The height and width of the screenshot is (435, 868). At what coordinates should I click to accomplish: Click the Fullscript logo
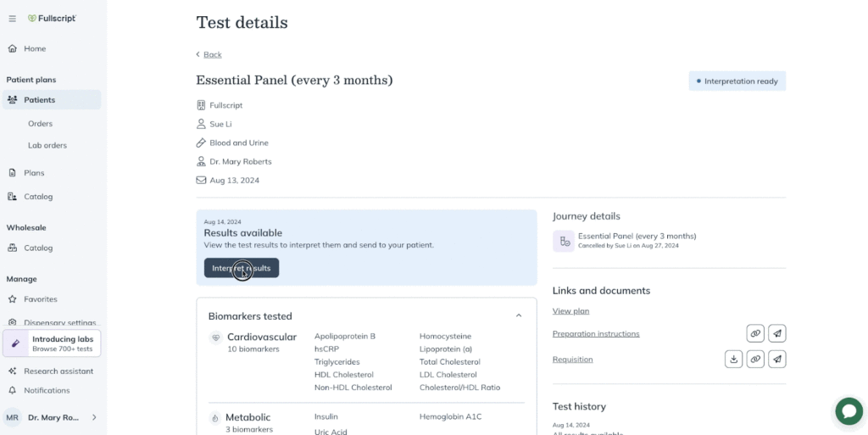pos(52,19)
